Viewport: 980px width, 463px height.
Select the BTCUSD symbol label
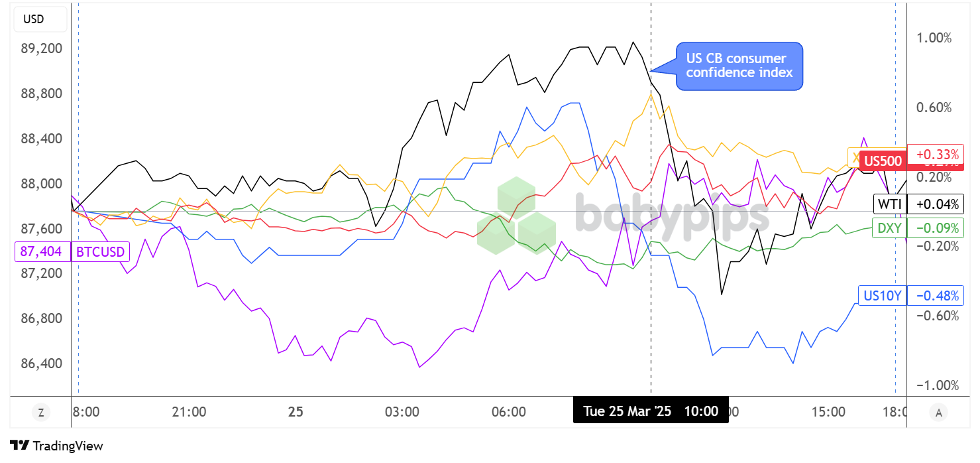(100, 251)
